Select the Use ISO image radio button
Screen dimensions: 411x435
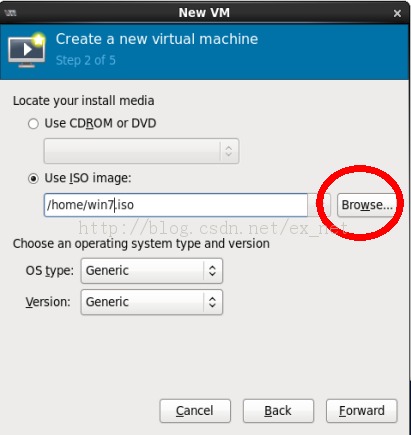33,179
